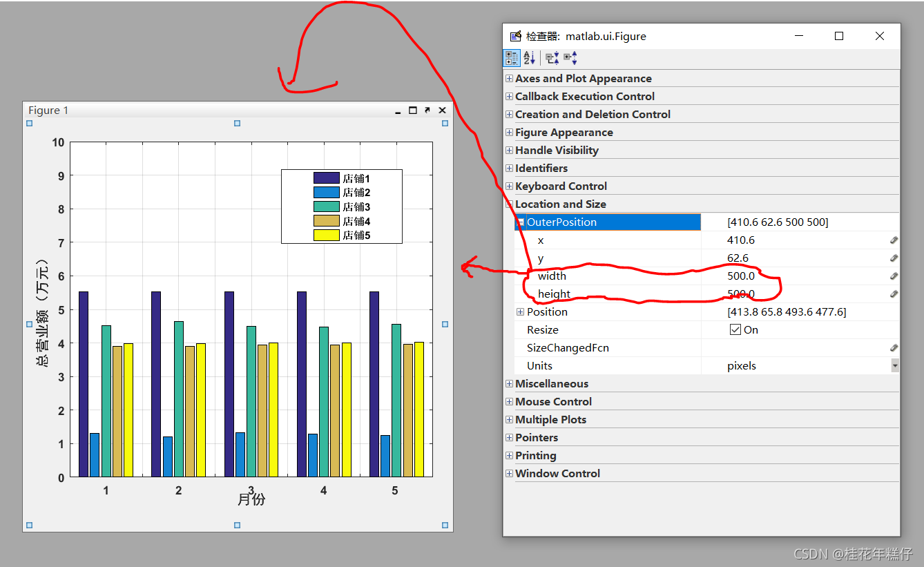Click the 总营业额（万元） y-axis label
The height and width of the screenshot is (567, 924).
(43, 313)
